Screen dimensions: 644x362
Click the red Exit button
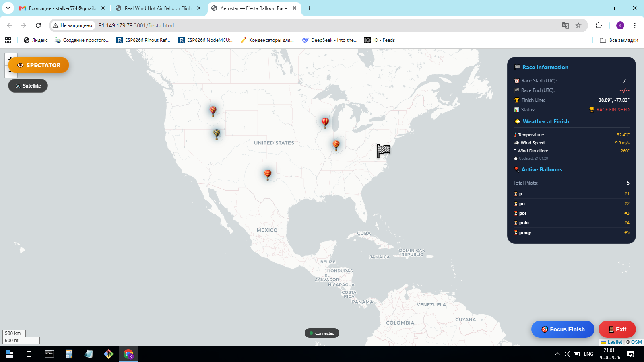point(617,329)
